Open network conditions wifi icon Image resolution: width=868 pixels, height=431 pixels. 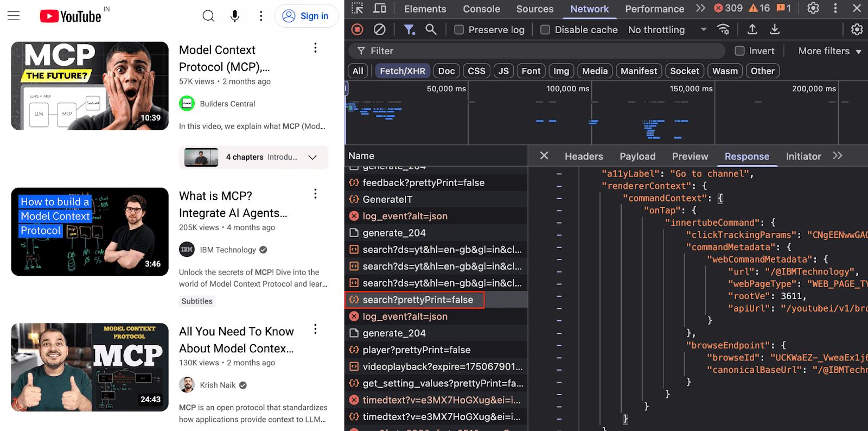[x=723, y=29]
